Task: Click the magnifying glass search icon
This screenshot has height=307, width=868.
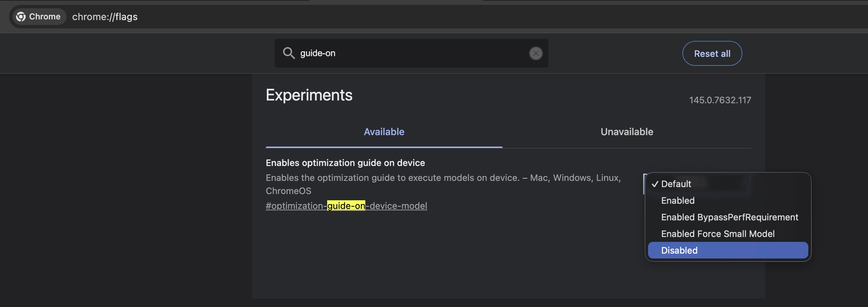Action: coord(288,53)
